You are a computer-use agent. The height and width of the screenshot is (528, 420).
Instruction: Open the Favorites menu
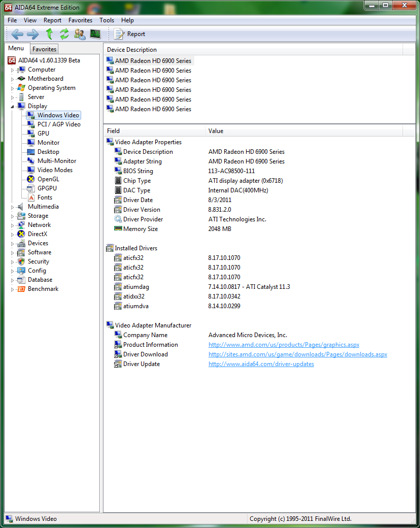[80, 20]
